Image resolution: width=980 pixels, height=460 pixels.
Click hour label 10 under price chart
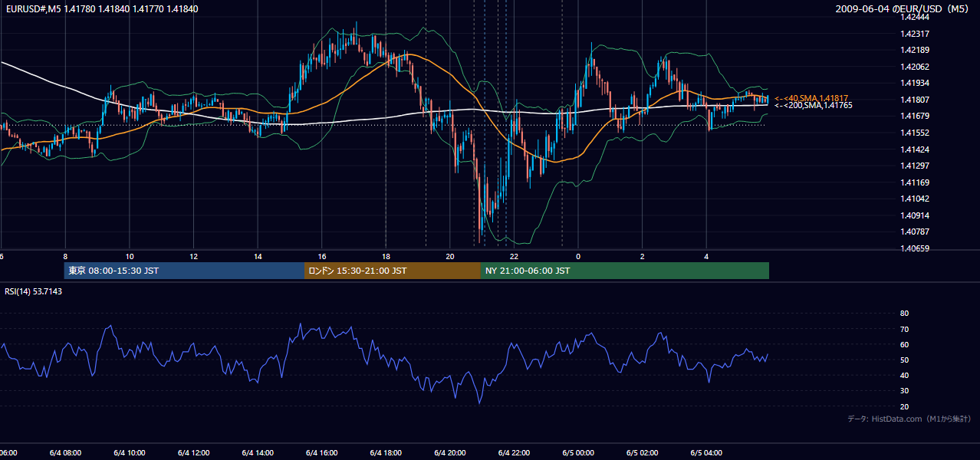[130, 256]
